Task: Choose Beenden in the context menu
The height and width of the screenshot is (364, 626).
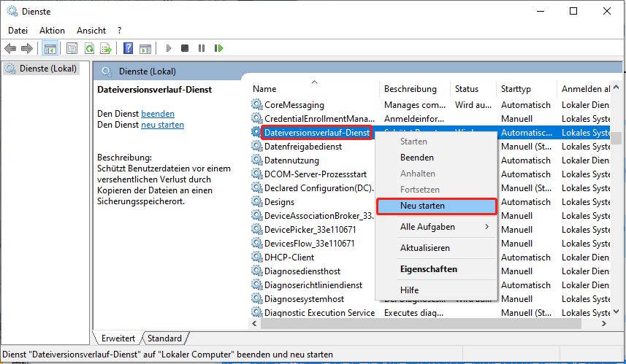Action: 436,158
